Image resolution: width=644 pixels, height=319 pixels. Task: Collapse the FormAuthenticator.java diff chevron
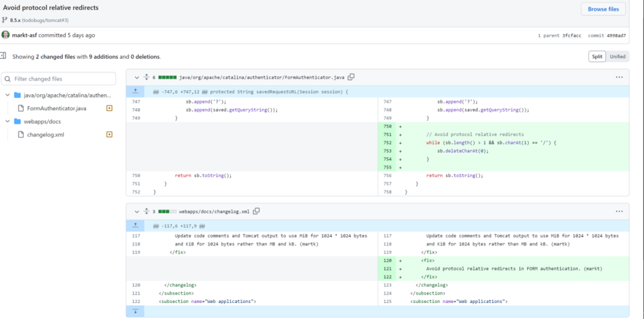tap(137, 77)
